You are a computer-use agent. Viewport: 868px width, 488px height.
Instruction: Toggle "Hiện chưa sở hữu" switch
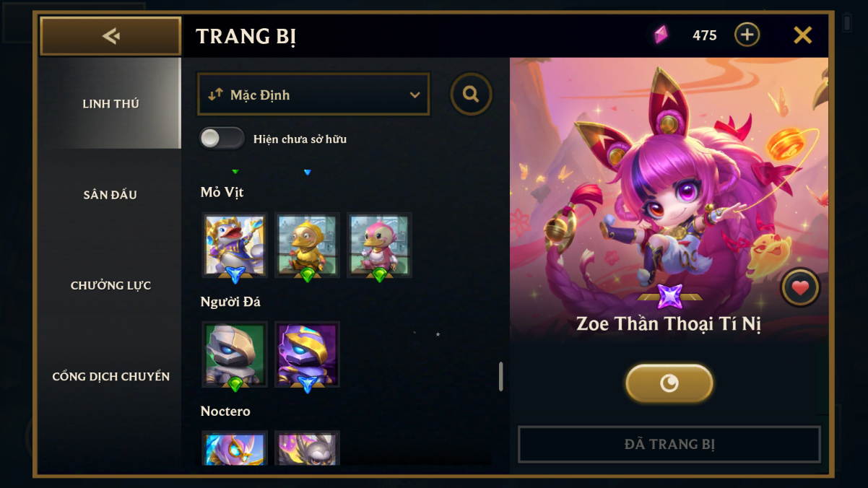click(x=222, y=139)
